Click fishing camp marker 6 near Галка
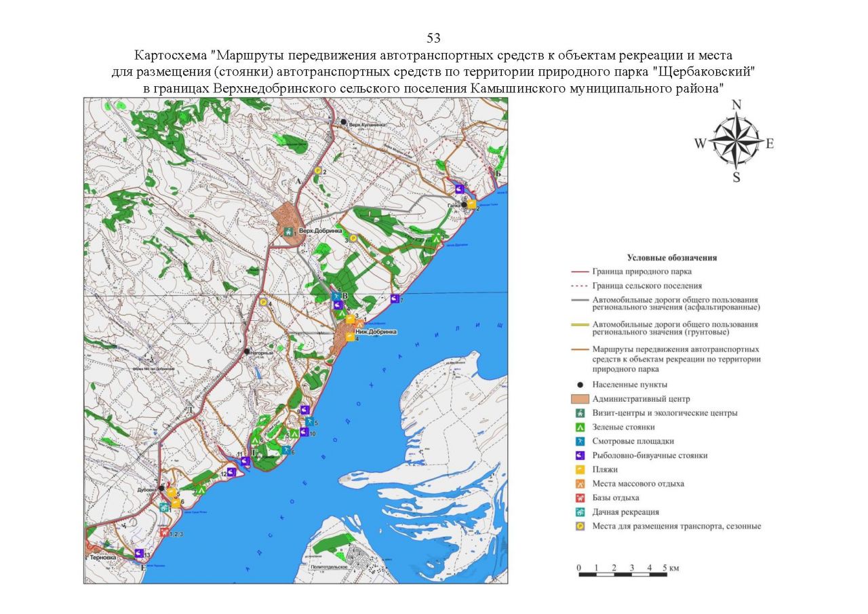This screenshot has height=614, width=868. tap(459, 189)
